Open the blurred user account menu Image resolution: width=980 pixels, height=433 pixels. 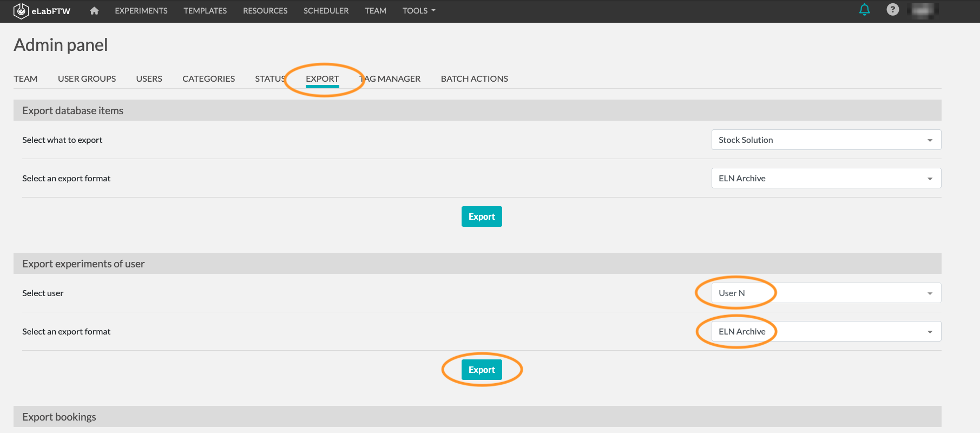pyautogui.click(x=923, y=10)
